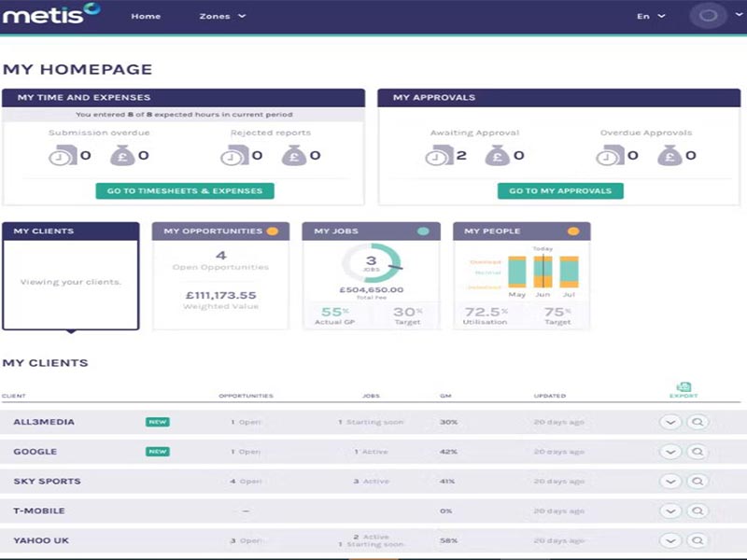This screenshot has width=747, height=560.
Task: Click the Updated column header
Action: pos(550,396)
